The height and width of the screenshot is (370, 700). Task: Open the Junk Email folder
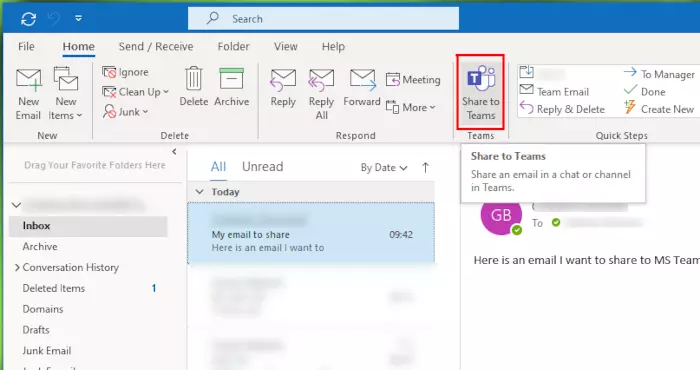pyautogui.click(x=47, y=351)
